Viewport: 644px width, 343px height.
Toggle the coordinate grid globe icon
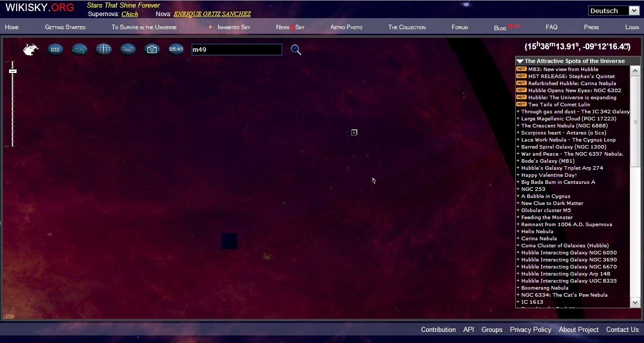(x=104, y=49)
